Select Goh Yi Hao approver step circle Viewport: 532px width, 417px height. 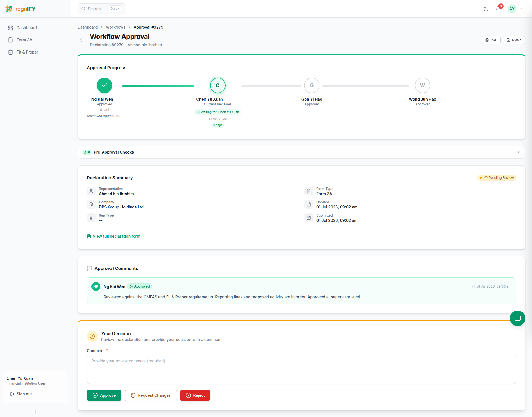tap(312, 85)
